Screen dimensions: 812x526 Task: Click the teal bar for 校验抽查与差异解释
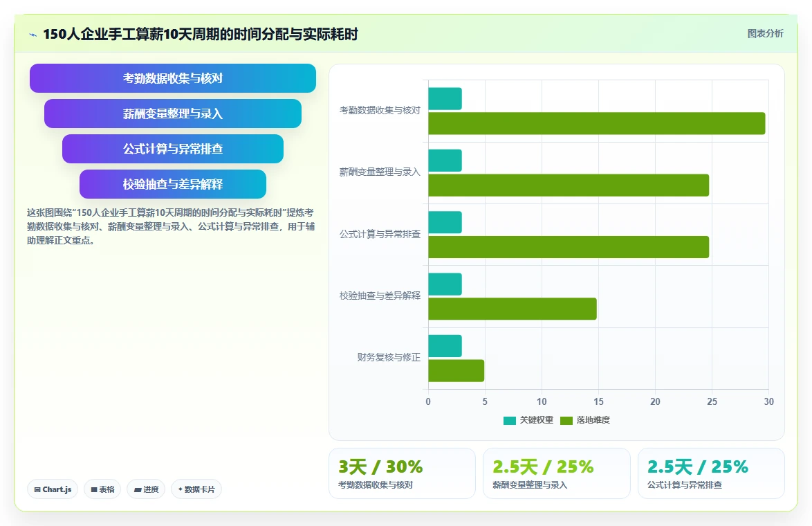pyautogui.click(x=445, y=284)
